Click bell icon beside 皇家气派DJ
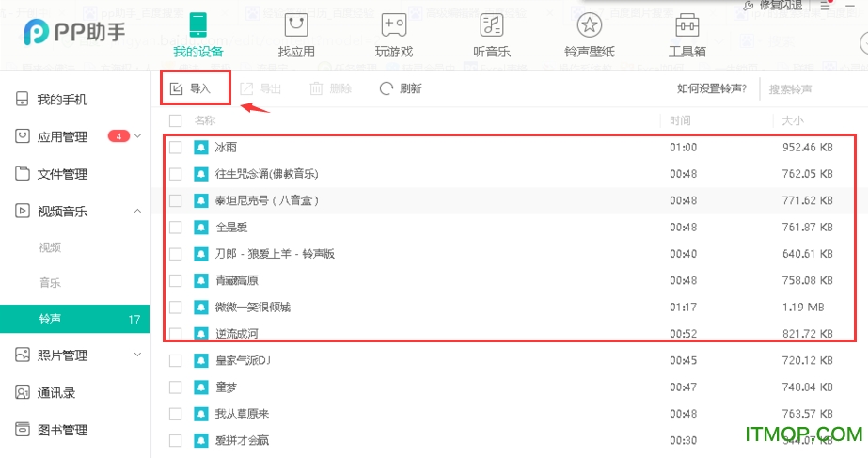This screenshot has height=458, width=868. click(201, 360)
